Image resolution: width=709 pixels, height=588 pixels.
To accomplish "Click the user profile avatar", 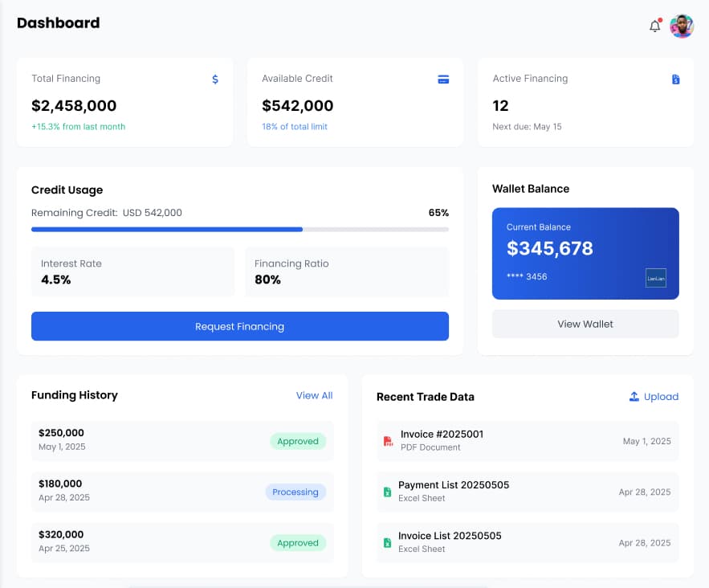I will point(682,27).
